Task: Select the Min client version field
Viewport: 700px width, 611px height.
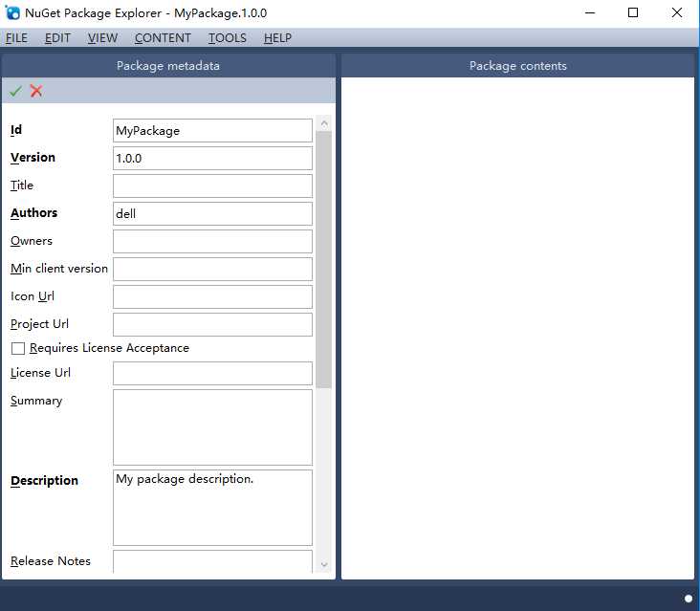Action: pyautogui.click(x=212, y=269)
